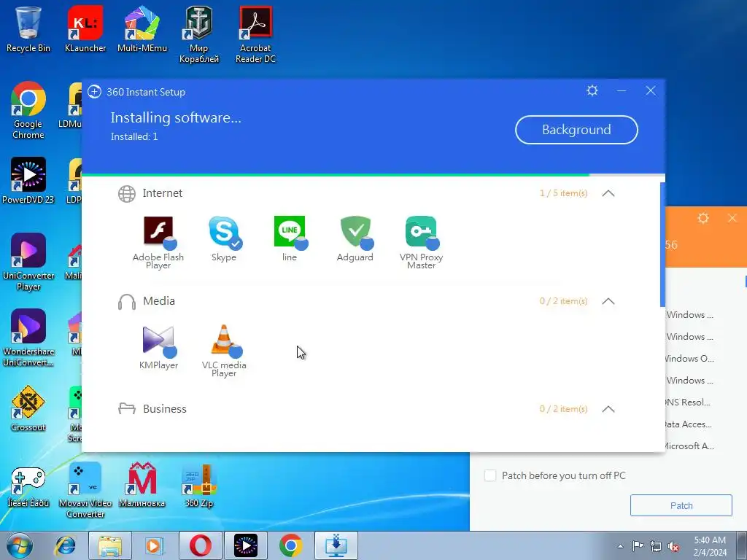Click the Adguard shield icon

(x=355, y=231)
